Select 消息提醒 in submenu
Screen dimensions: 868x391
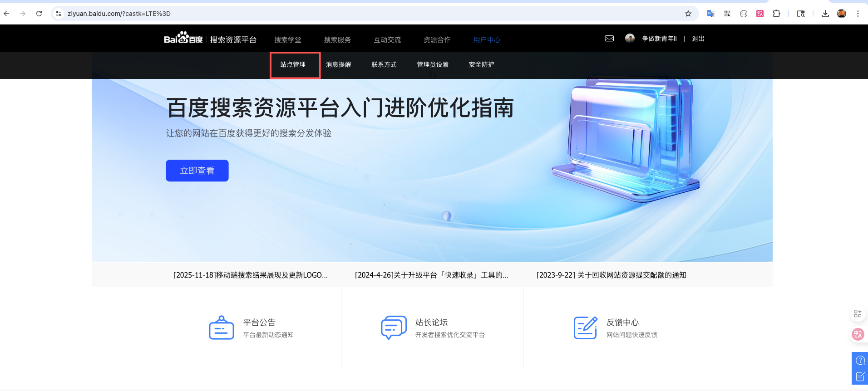339,64
